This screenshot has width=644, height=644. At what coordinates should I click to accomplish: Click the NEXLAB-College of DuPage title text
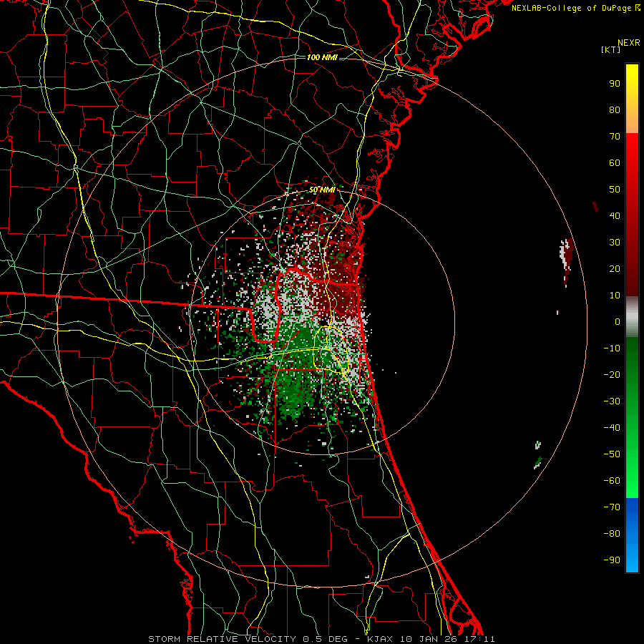coord(575,8)
